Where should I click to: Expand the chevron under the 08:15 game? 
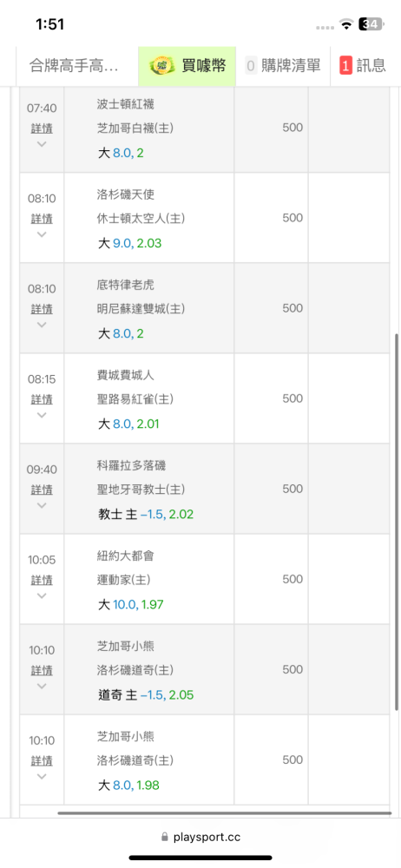[42, 415]
